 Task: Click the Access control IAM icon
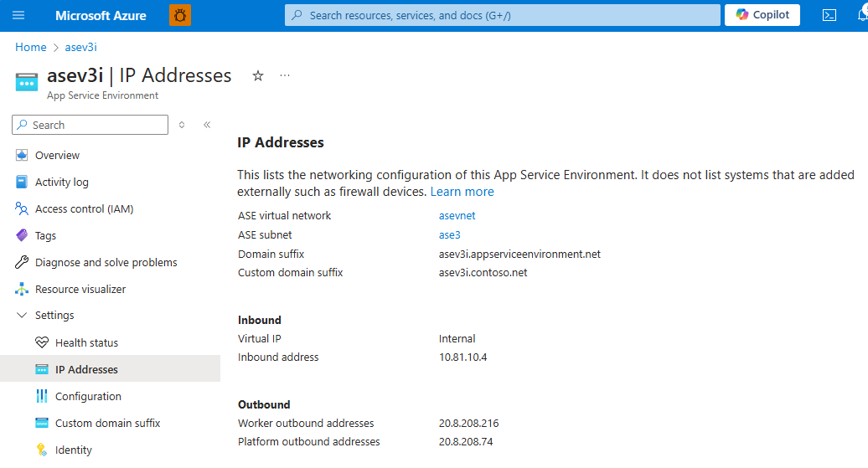point(22,208)
